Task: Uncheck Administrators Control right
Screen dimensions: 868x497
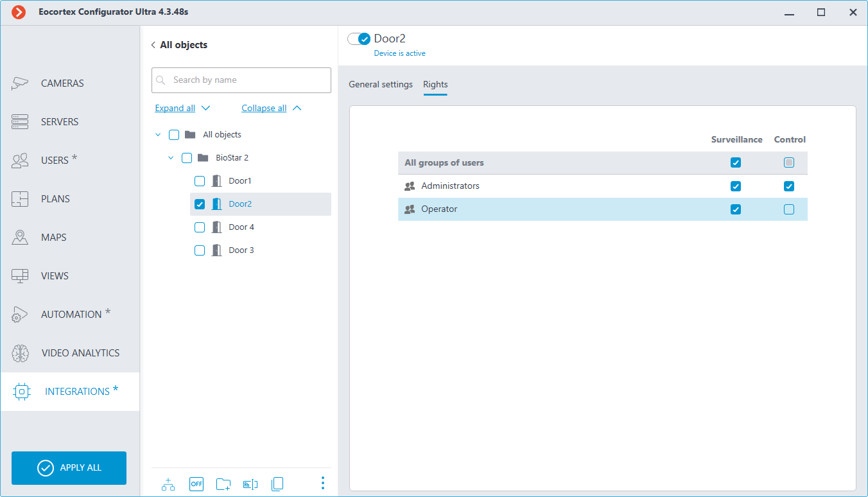Action: (789, 186)
